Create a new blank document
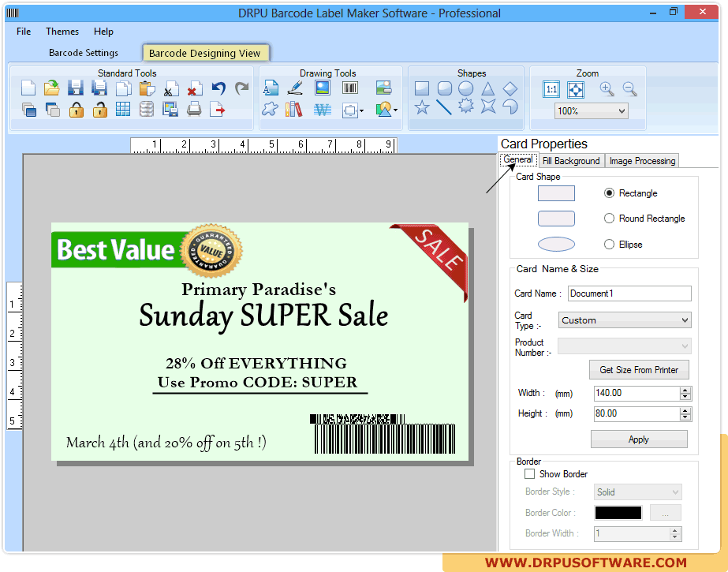Image resolution: width=728 pixels, height=572 pixels. (x=28, y=88)
